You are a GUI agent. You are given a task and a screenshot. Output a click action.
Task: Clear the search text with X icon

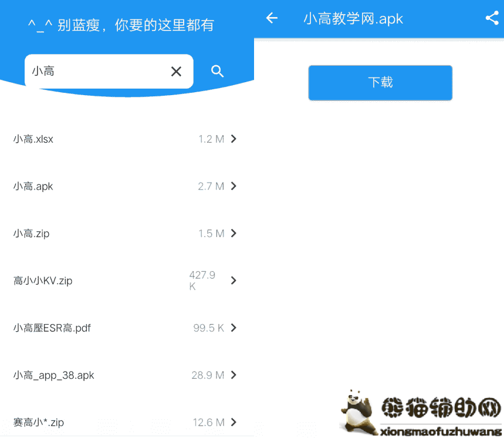pyautogui.click(x=176, y=72)
